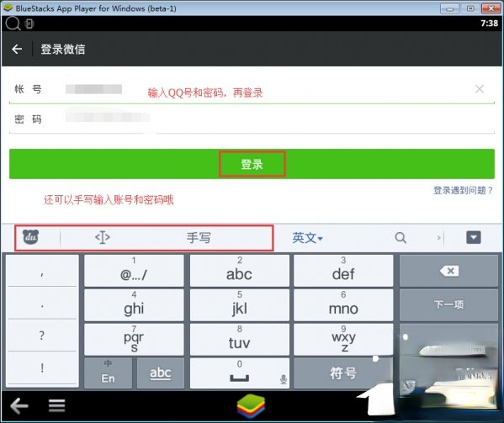Tap the 5 jkl key

(x=240, y=304)
